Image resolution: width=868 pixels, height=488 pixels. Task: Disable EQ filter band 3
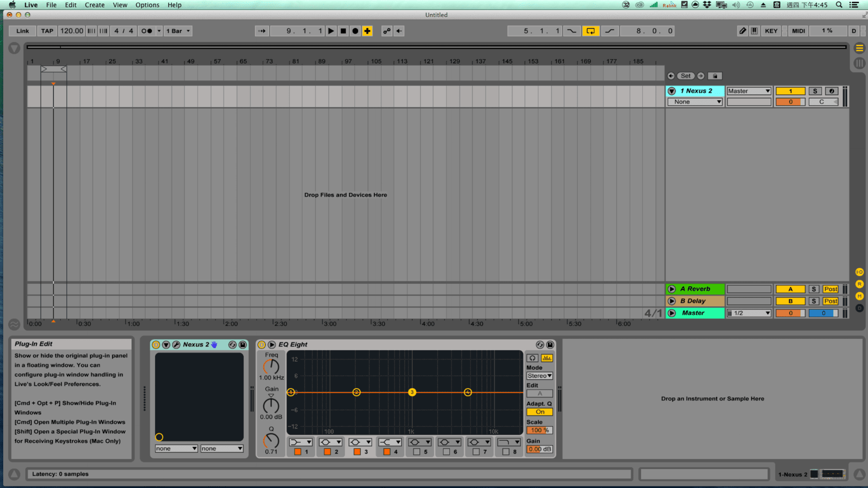357,452
